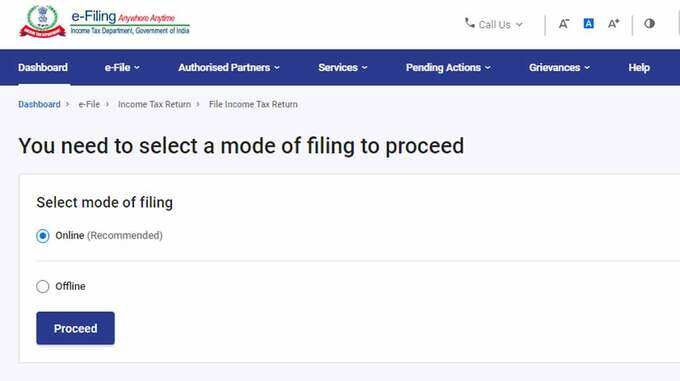Go to the Dashboard tab in navbar

(43, 68)
